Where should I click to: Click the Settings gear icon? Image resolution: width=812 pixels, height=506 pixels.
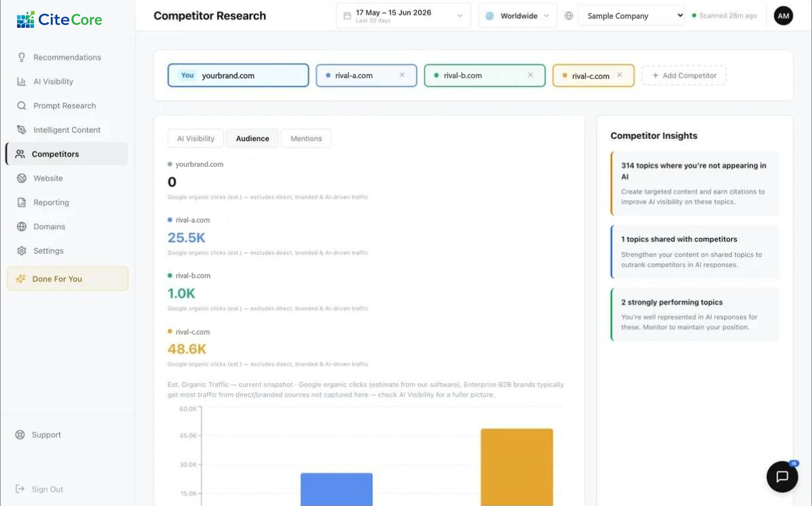(21, 250)
